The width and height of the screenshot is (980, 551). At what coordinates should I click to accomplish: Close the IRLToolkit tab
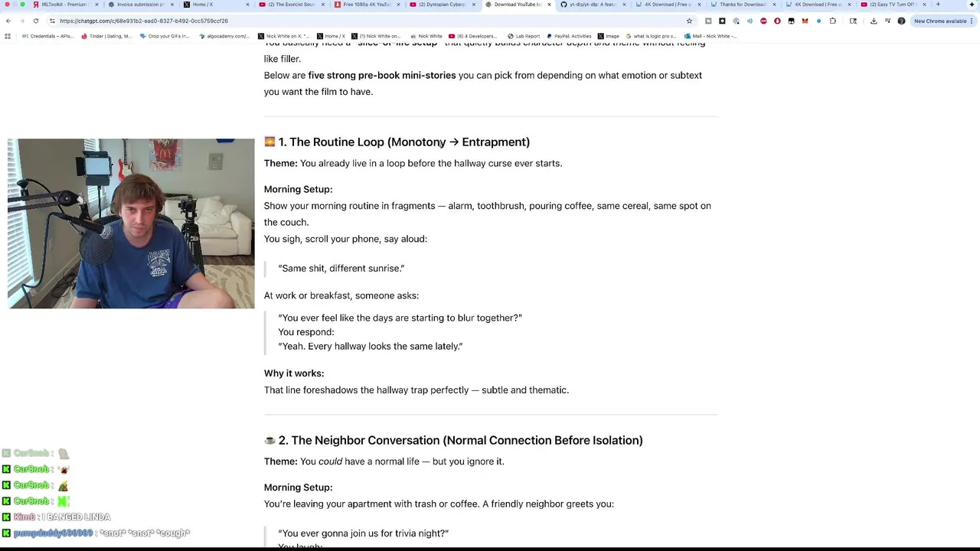click(x=96, y=5)
